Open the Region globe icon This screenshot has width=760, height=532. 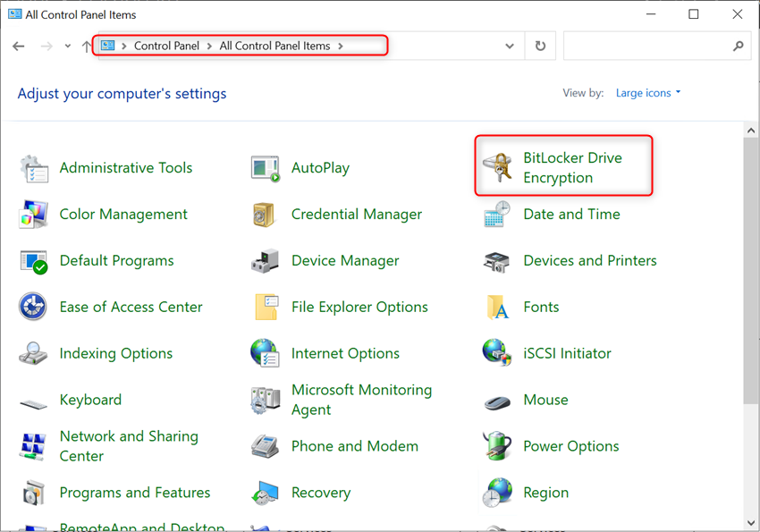[497, 493]
